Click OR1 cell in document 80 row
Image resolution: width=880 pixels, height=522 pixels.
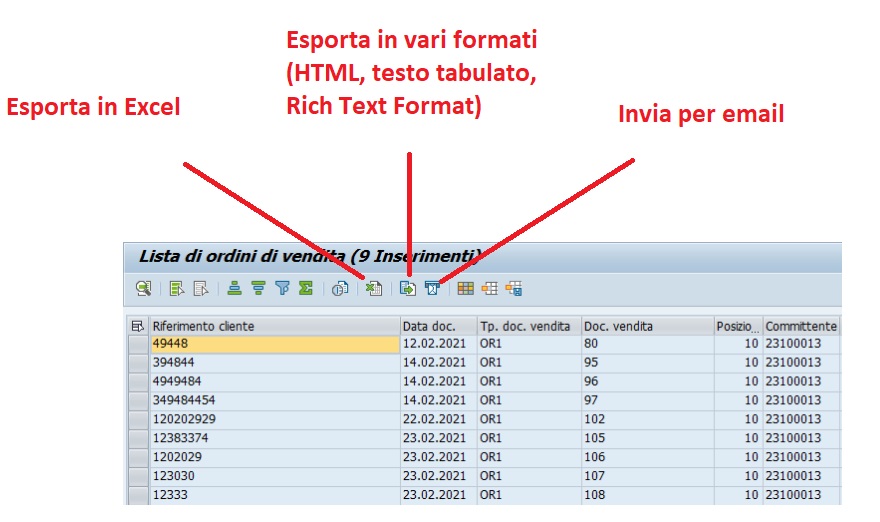tap(529, 344)
